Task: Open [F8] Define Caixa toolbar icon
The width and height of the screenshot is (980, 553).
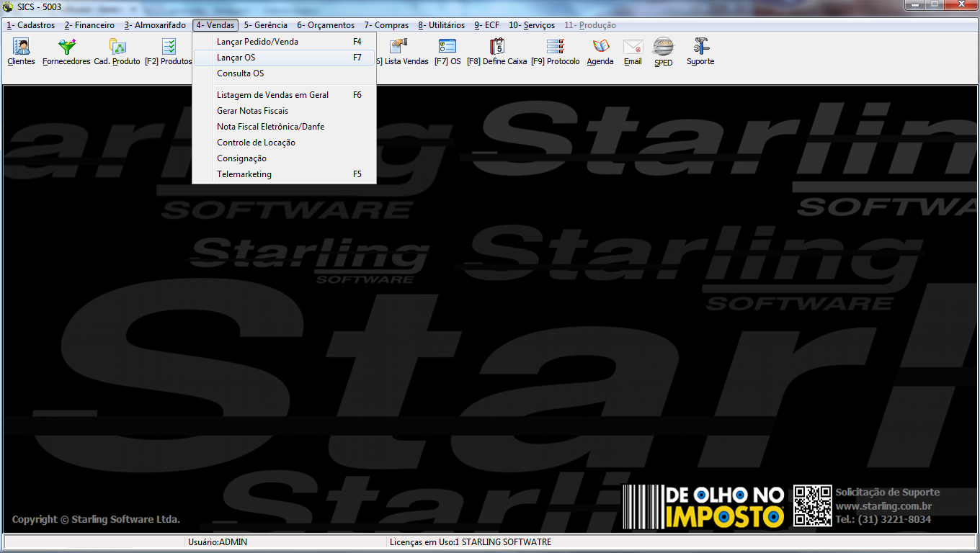Action: (x=497, y=53)
